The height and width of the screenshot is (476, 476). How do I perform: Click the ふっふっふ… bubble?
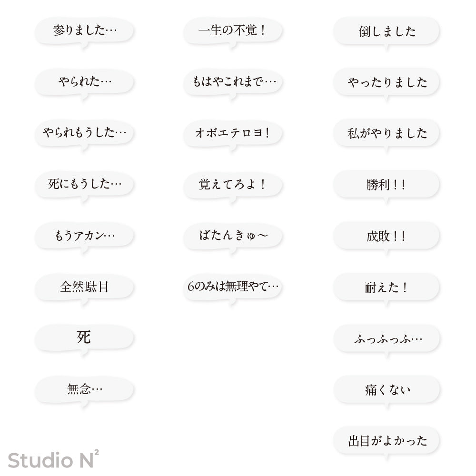coord(387,339)
